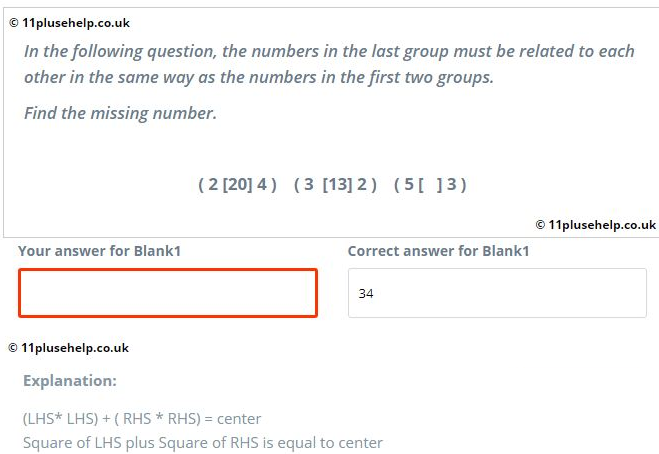This screenshot has height=454, width=659.
Task: Click the copyright text above the Explanation heading
Action: pyautogui.click(x=69, y=348)
